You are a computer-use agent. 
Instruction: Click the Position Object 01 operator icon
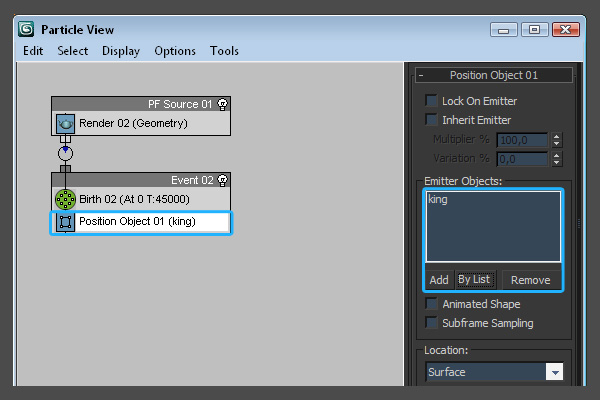tap(66, 221)
